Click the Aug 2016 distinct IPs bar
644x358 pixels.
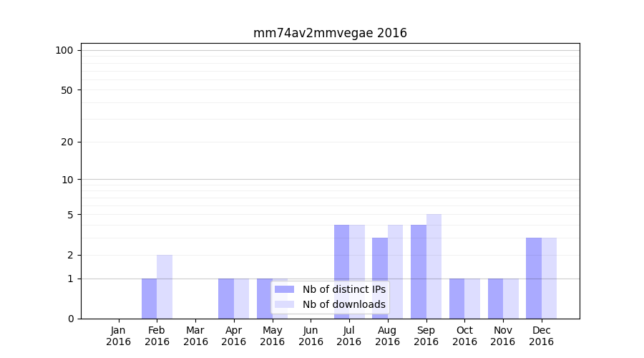(380, 278)
